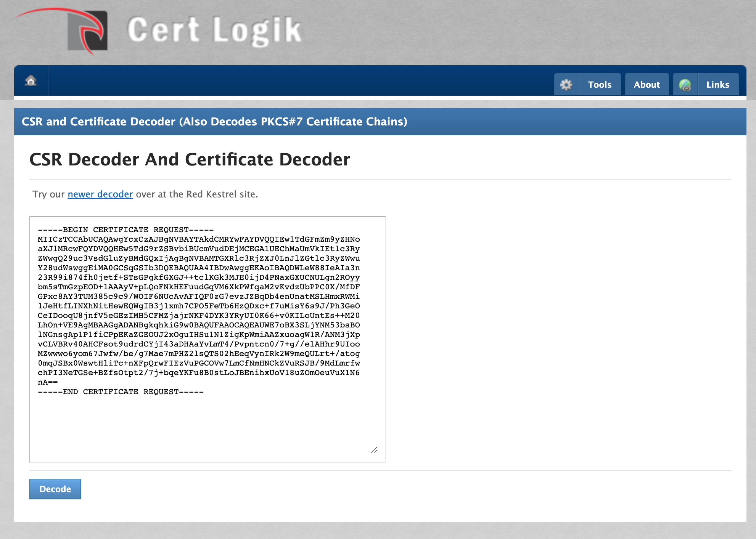This screenshot has height=539, width=756.
Task: Open the Links menu item
Action: 717,85
